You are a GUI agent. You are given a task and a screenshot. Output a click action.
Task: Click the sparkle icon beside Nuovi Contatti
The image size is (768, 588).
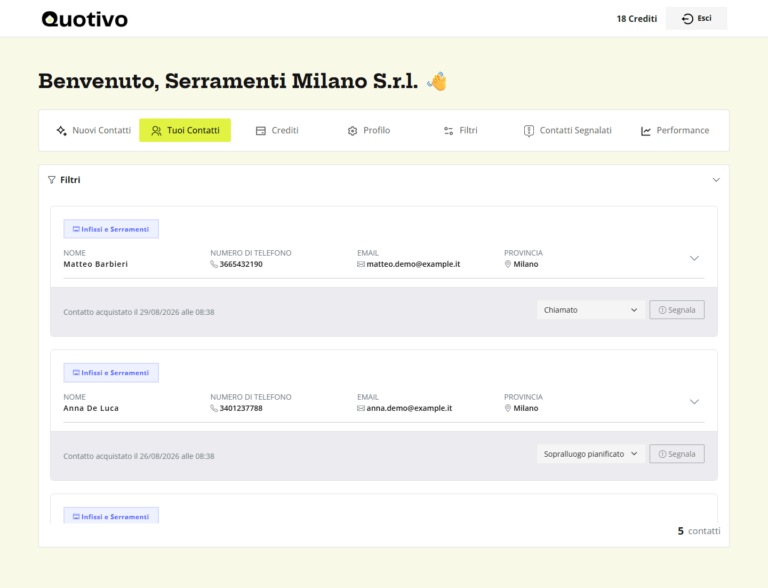[61, 131]
